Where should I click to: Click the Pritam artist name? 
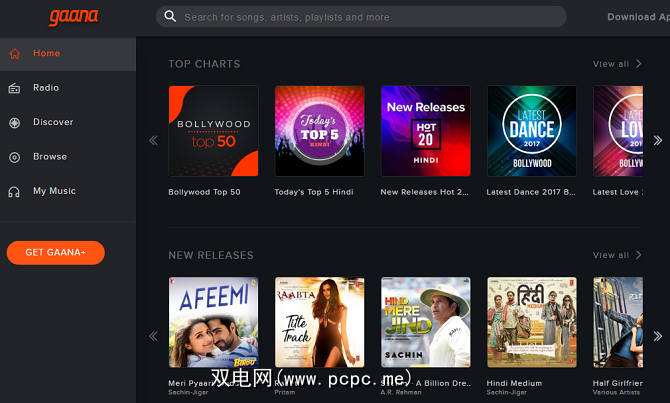pyautogui.click(x=285, y=392)
